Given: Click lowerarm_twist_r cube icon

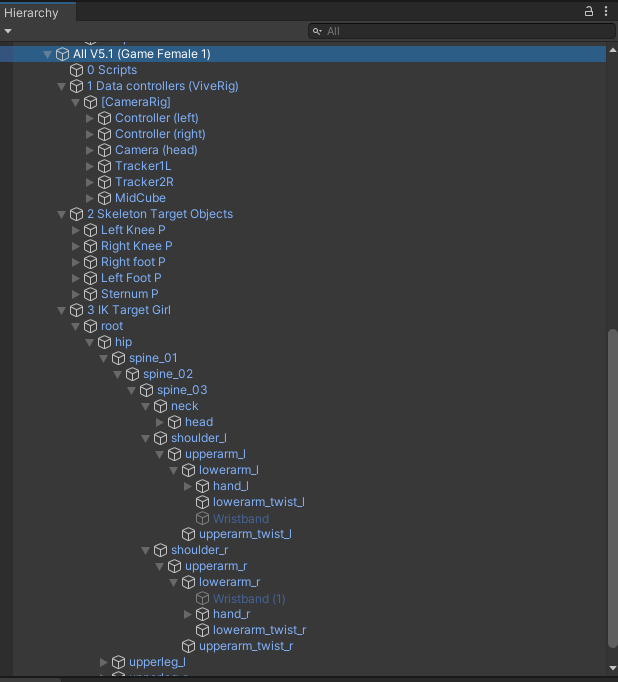Looking at the screenshot, I should coord(202,630).
